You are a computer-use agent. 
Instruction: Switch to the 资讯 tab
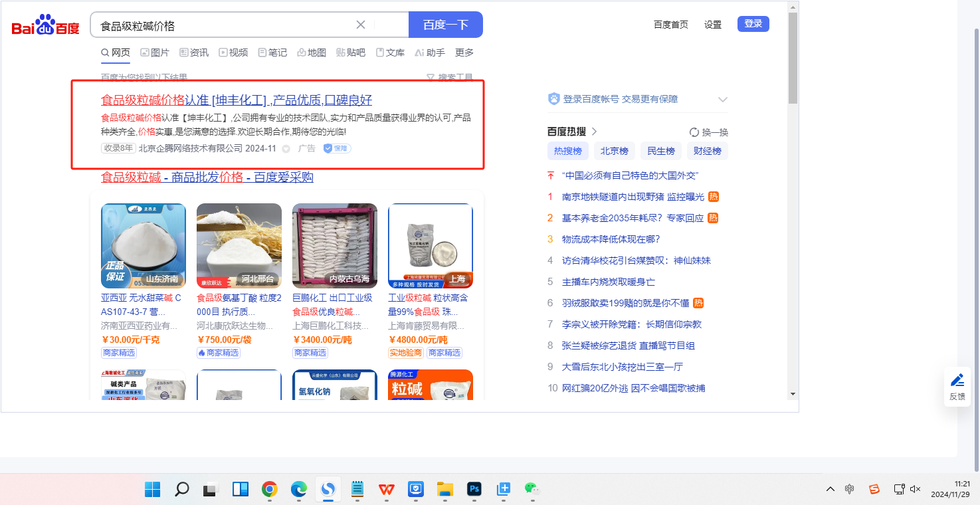point(194,52)
